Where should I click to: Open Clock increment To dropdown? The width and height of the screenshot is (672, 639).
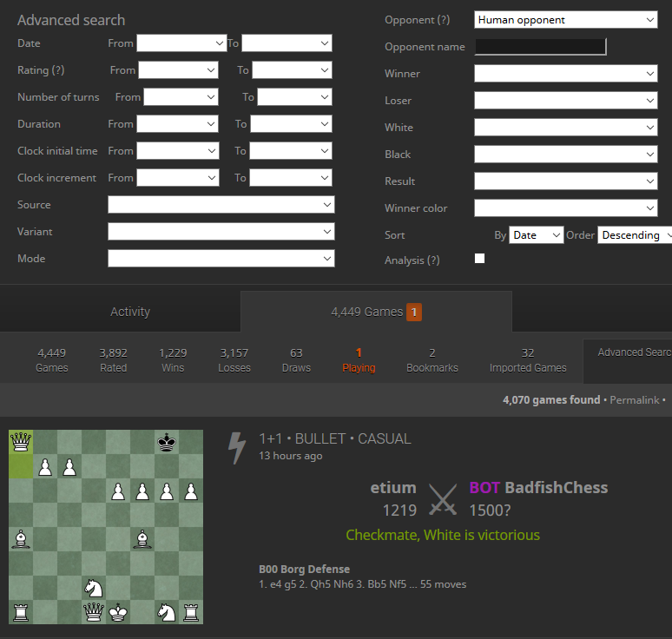pos(291,178)
